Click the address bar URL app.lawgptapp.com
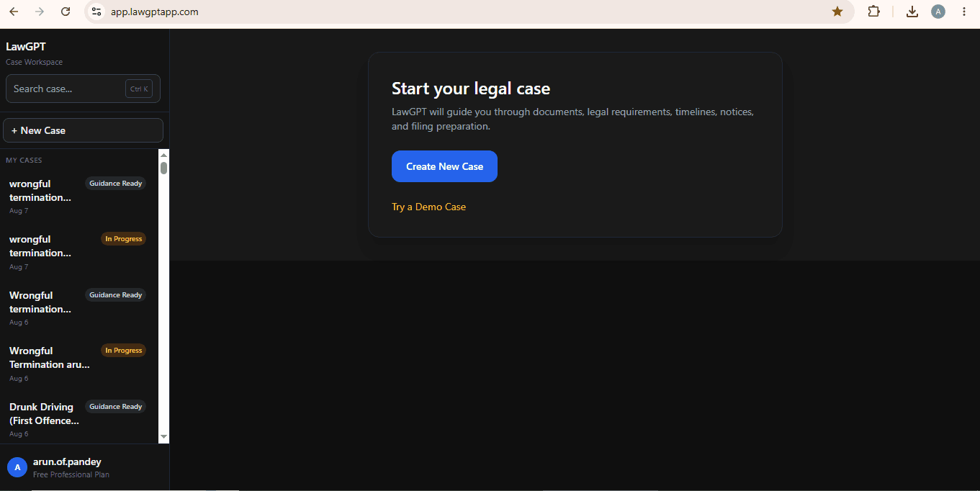The width and height of the screenshot is (980, 491). point(154,12)
